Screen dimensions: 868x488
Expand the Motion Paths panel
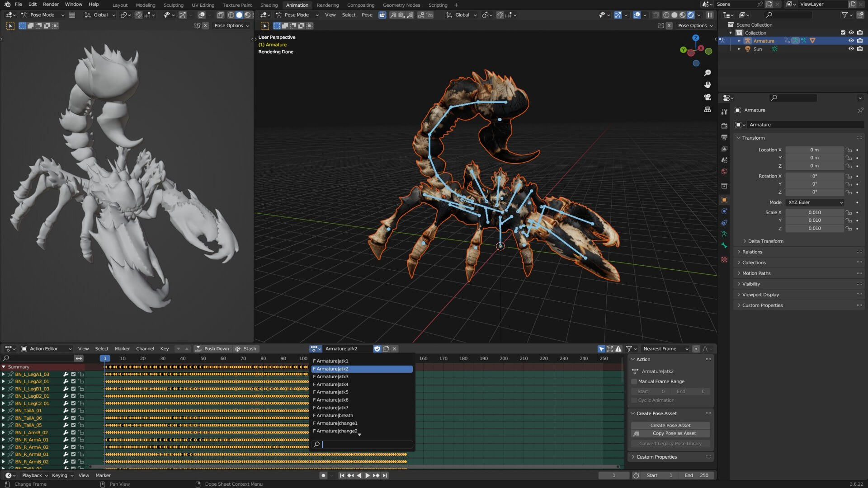[x=756, y=273]
